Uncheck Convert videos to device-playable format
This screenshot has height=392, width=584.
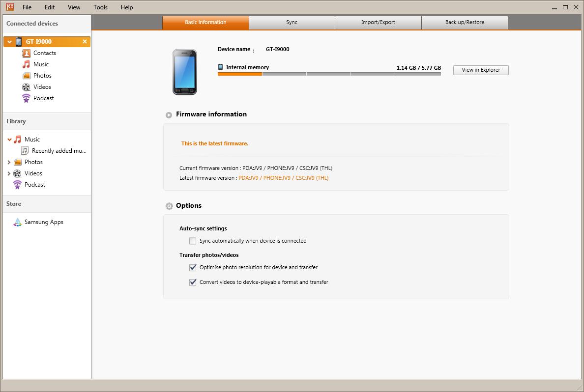coord(193,282)
